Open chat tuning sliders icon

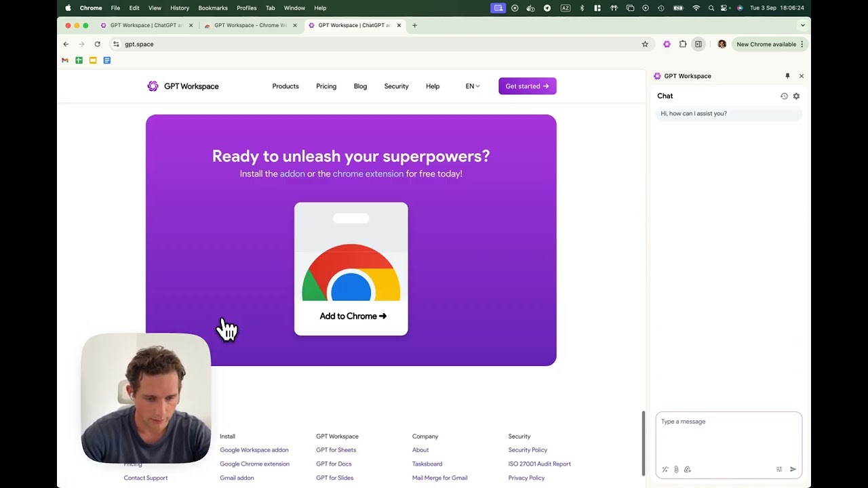click(779, 469)
